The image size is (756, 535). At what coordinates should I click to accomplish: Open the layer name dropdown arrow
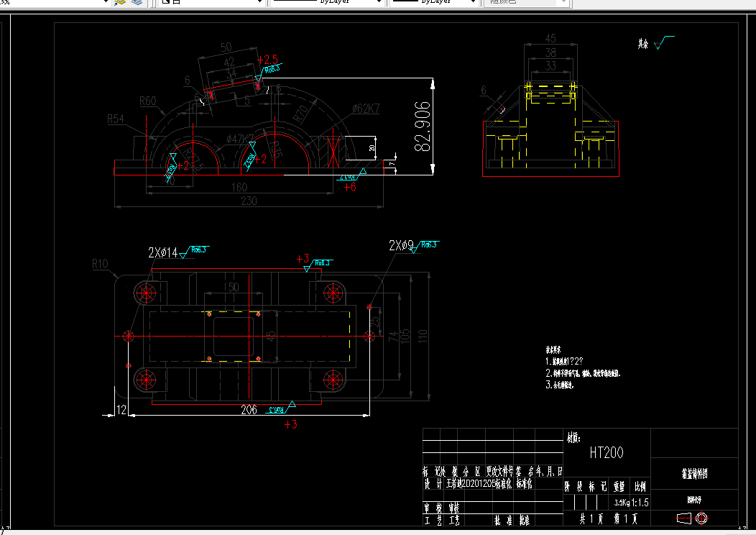(106, 2)
